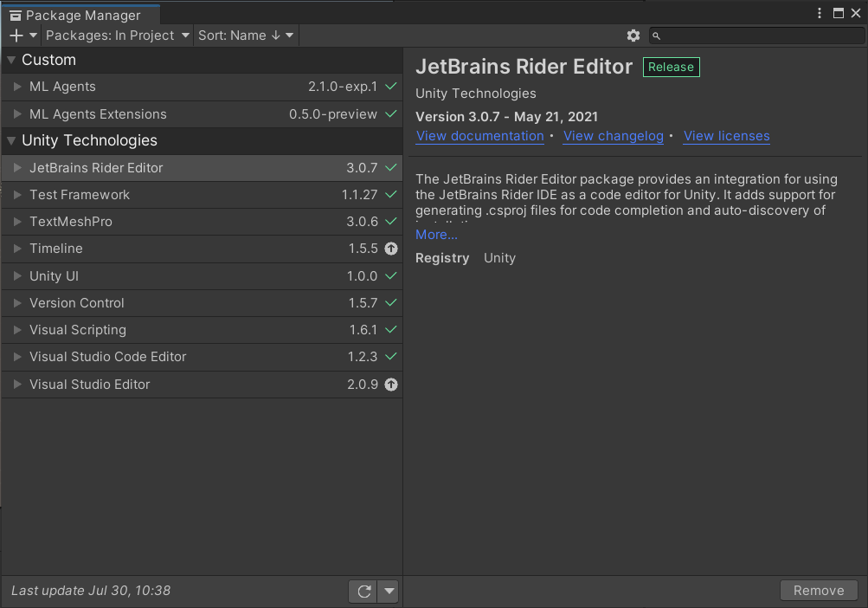Image resolution: width=868 pixels, height=608 pixels.
Task: Expand ML Agents Extensions versions arrow
Action: click(x=17, y=114)
